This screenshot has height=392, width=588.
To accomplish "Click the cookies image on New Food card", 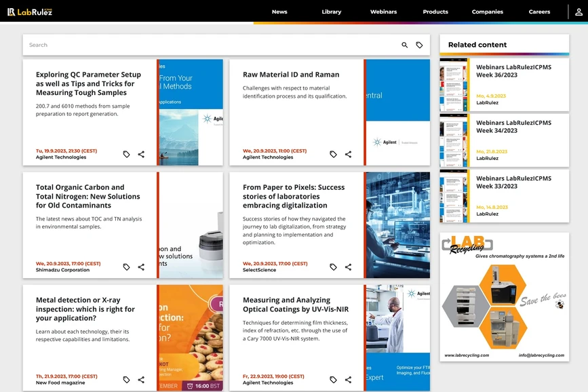I will tap(191, 338).
